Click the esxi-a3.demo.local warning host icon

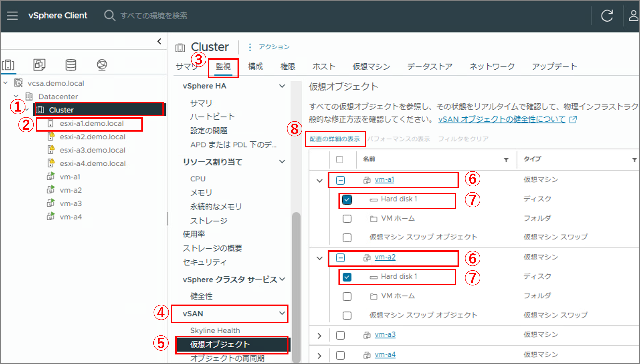tap(51, 150)
